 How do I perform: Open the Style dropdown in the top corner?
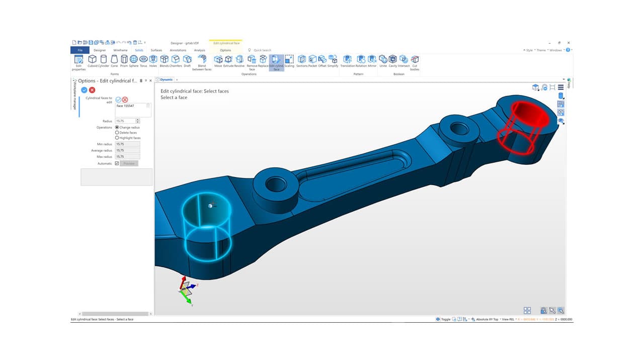529,50
